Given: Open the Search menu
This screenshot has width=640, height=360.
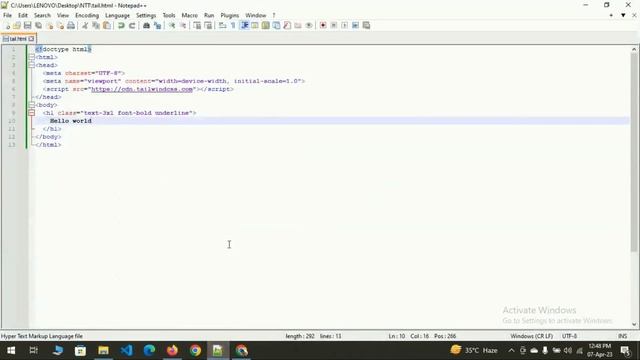Looking at the screenshot, I should pyautogui.click(x=42, y=15).
